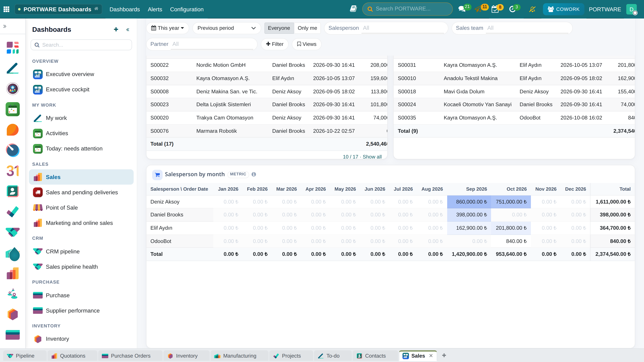This screenshot has width=644, height=362.
Task: Collapse the Dashboards panel with double chevron
Action: coord(128,30)
